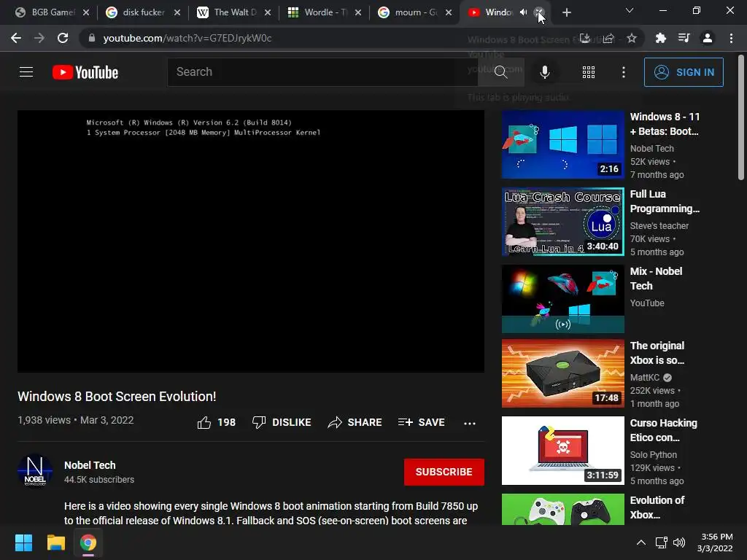This screenshot has height=560, width=747.
Task: Open network status in system tray
Action: (x=661, y=542)
